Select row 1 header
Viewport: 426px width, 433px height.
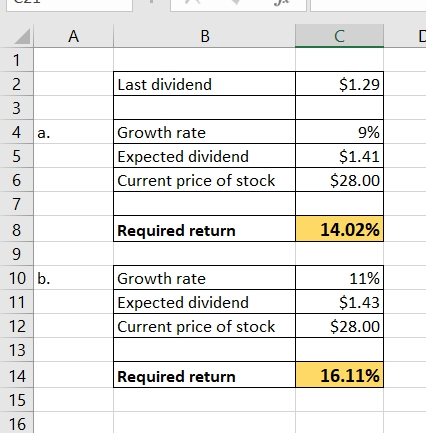click(16, 60)
